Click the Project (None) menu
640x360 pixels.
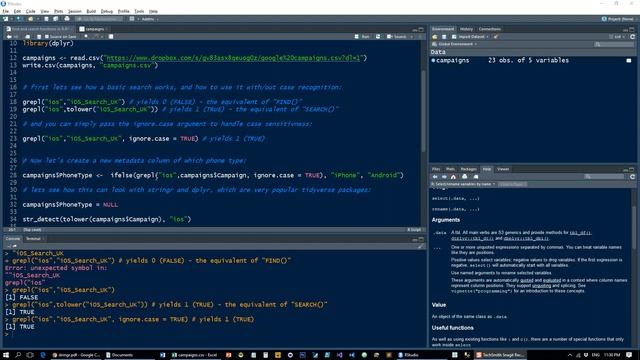coord(618,19)
